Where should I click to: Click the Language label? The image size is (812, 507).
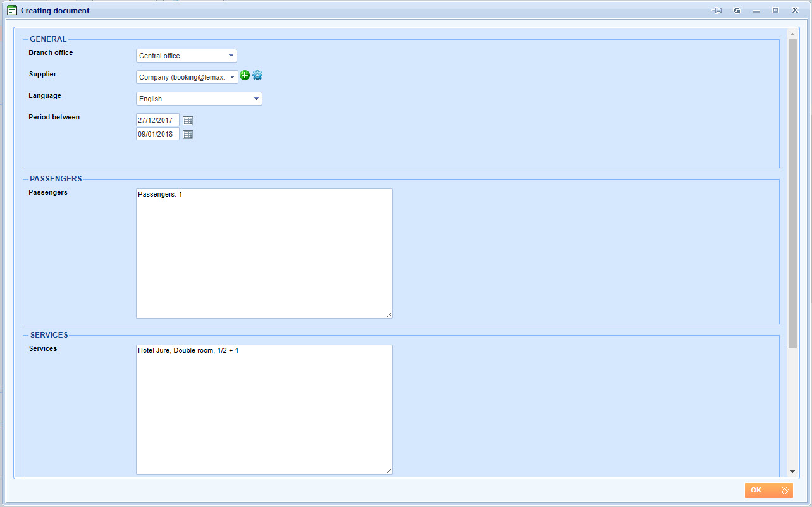point(45,95)
